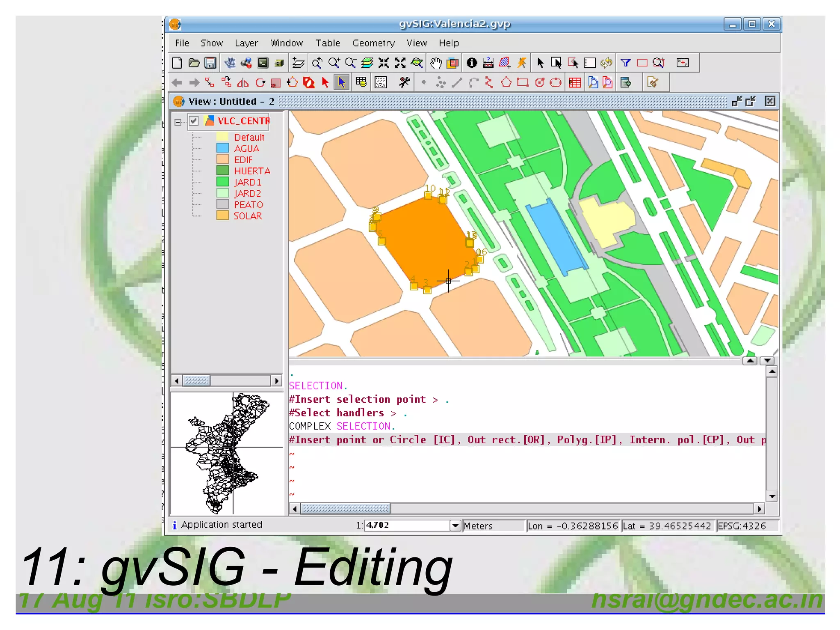Click the scale value input field
The image size is (840, 630).
click(x=408, y=525)
